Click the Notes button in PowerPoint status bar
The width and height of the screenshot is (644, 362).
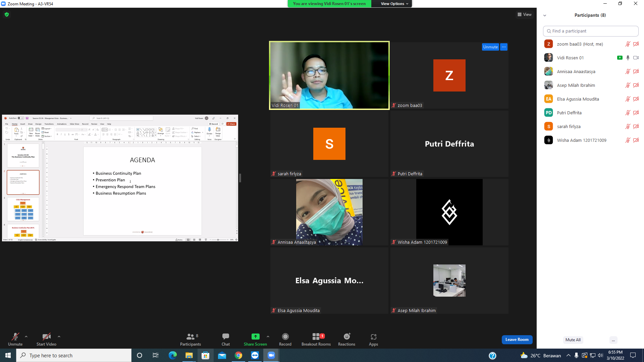tap(179, 240)
